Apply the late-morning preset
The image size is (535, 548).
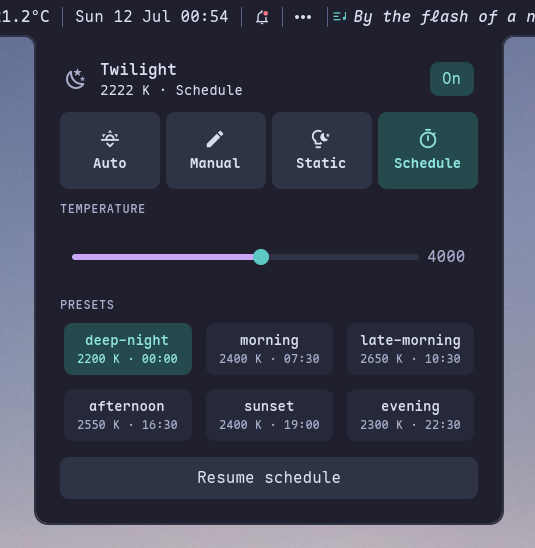click(411, 349)
